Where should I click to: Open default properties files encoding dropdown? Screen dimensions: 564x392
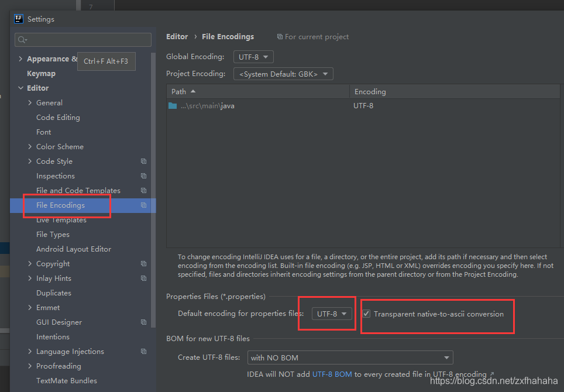pos(332,314)
